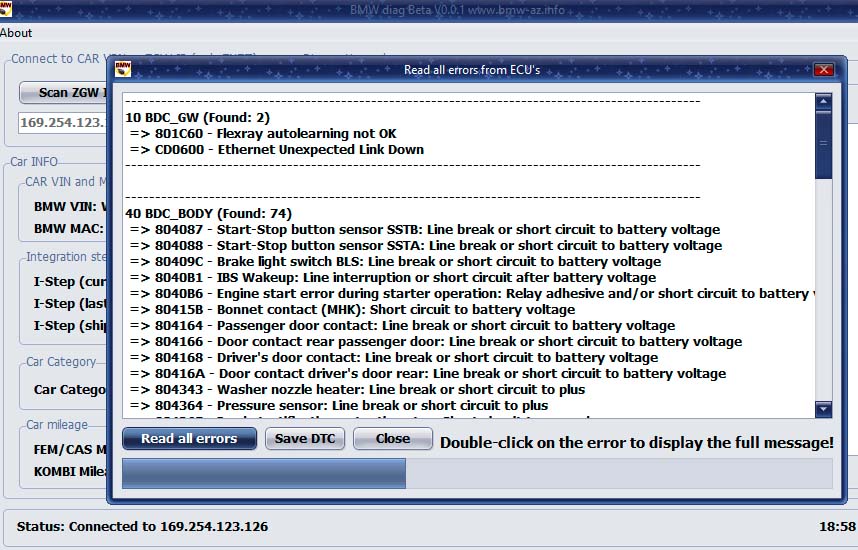Select error 804166 rear passenger door contact
858x550 pixels.
tap(436, 341)
